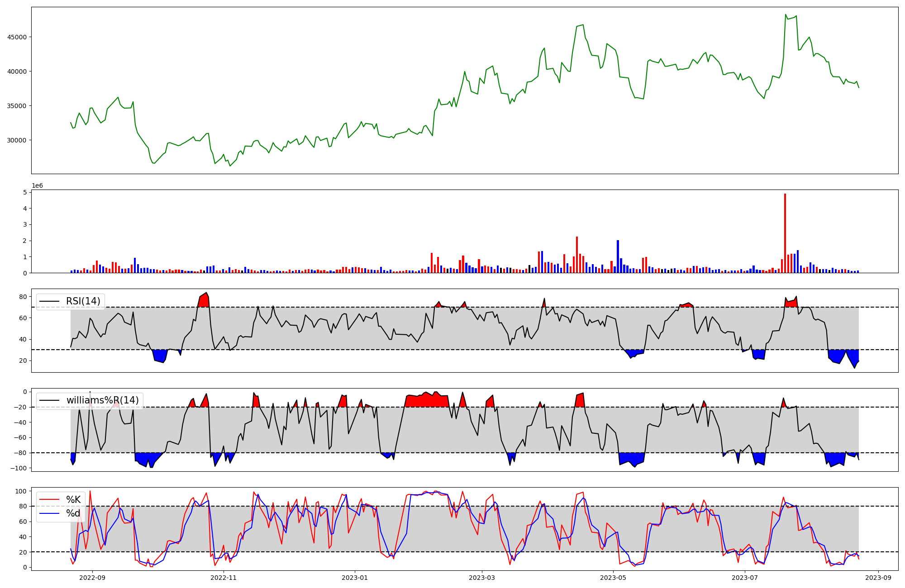This screenshot has width=905, height=588.
Task: Click the 2022-11 date tick label
Action: [224, 578]
